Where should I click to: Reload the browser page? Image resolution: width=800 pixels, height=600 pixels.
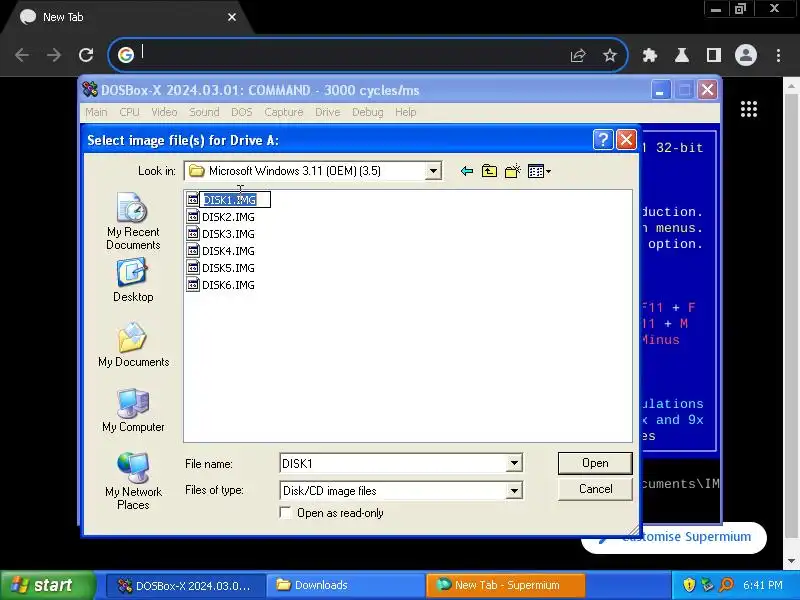[x=86, y=55]
